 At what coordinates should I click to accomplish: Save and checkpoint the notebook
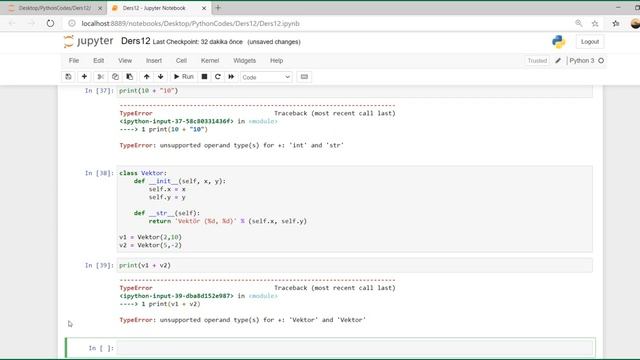click(x=68, y=77)
